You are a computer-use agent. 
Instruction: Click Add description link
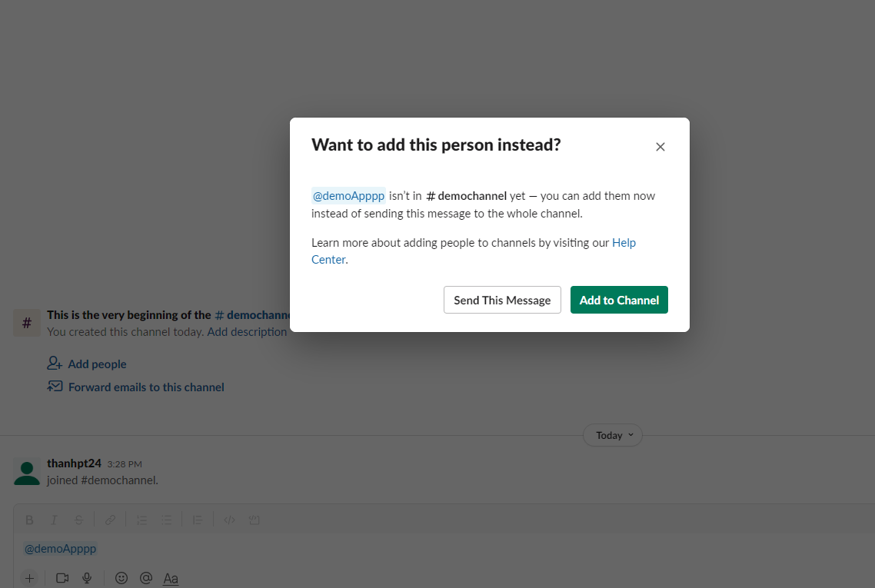coord(247,332)
